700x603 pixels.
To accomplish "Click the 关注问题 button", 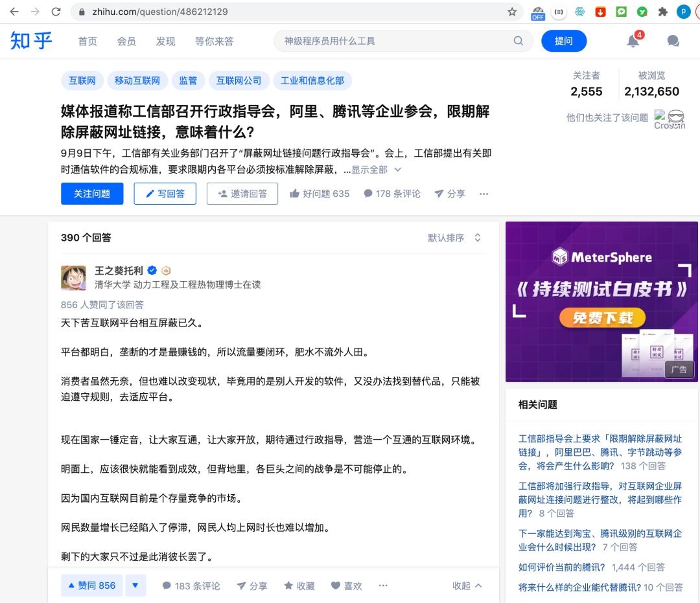I will pos(92,194).
